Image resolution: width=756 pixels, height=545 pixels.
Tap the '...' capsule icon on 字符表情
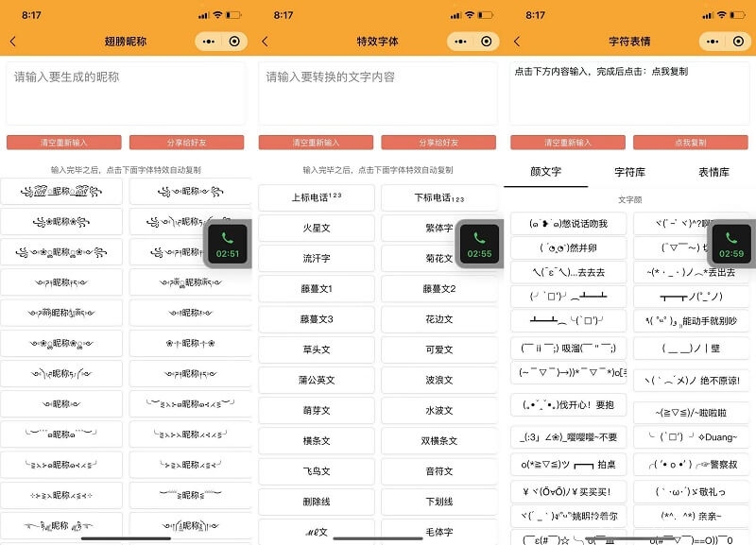coord(713,42)
